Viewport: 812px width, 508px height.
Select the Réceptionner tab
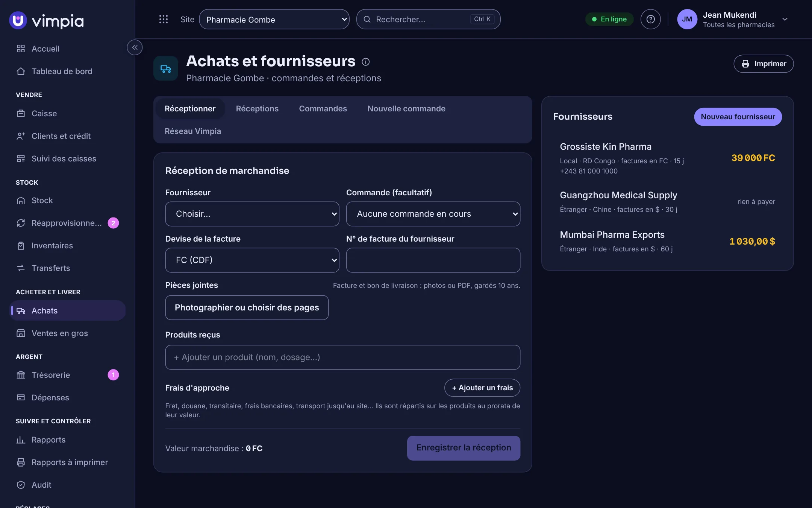(190, 108)
